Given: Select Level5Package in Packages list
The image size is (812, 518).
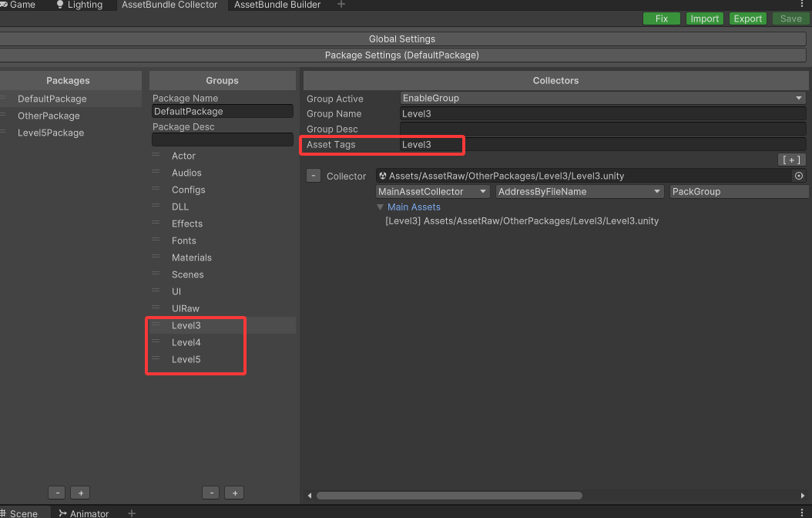Looking at the screenshot, I should [x=70, y=133].
